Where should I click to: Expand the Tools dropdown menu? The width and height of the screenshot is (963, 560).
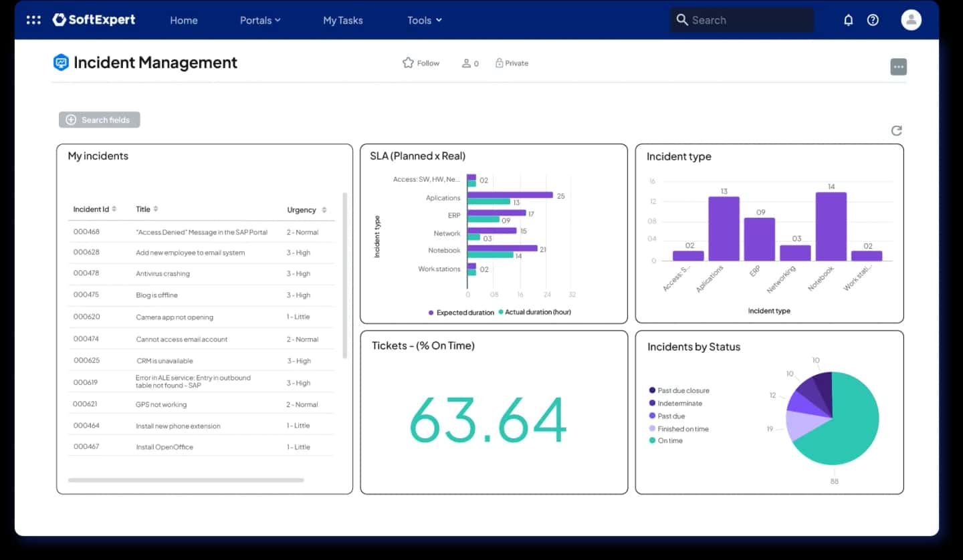point(425,20)
